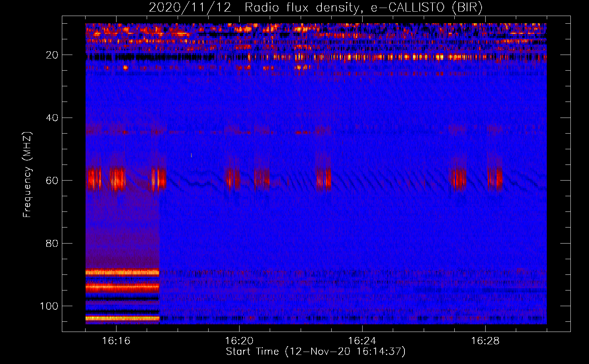Click the 16:20 time tick label
Screen dimensions: 589x364
pyautogui.click(x=239, y=341)
